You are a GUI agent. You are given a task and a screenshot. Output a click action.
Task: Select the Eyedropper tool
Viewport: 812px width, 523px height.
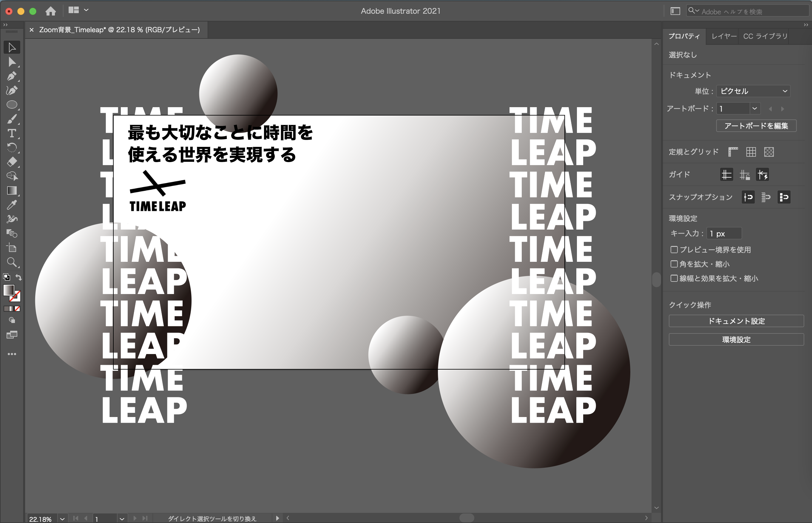click(x=12, y=204)
